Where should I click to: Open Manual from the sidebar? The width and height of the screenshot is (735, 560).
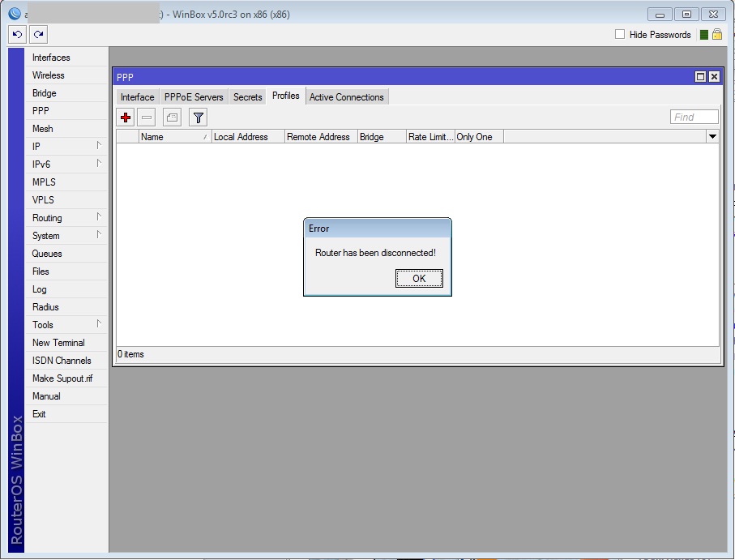click(66, 396)
